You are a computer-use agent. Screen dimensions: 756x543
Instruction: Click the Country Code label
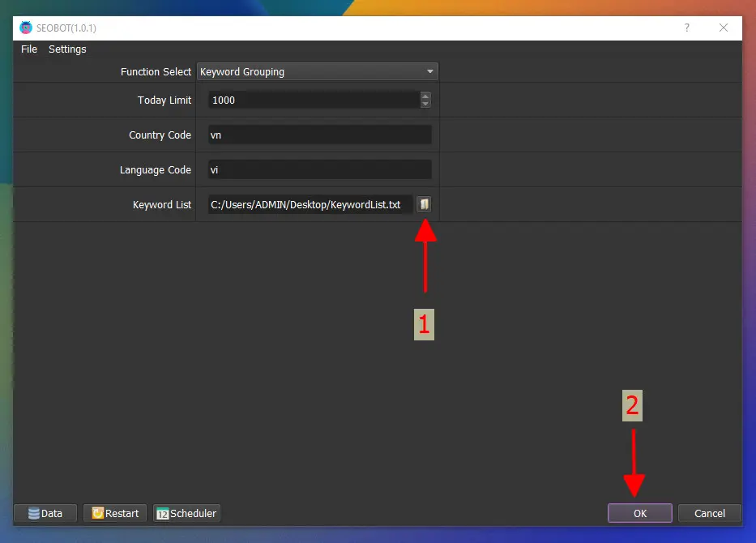(160, 135)
